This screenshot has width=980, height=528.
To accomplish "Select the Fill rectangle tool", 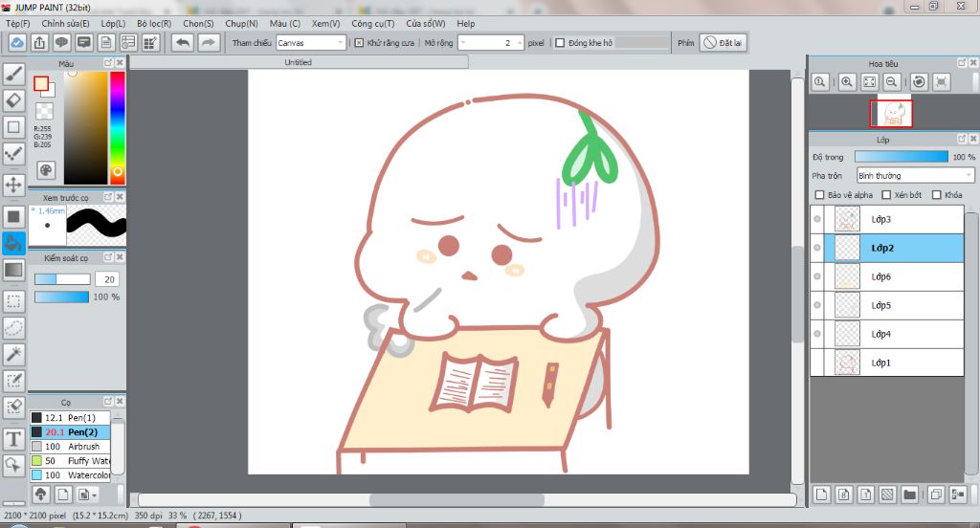I will coord(13,217).
